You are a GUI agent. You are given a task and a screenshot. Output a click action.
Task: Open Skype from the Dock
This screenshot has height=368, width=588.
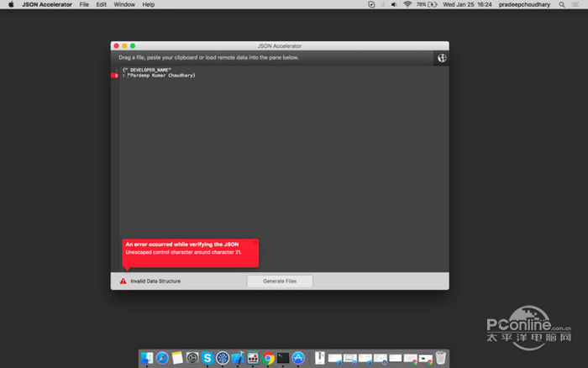(207, 358)
